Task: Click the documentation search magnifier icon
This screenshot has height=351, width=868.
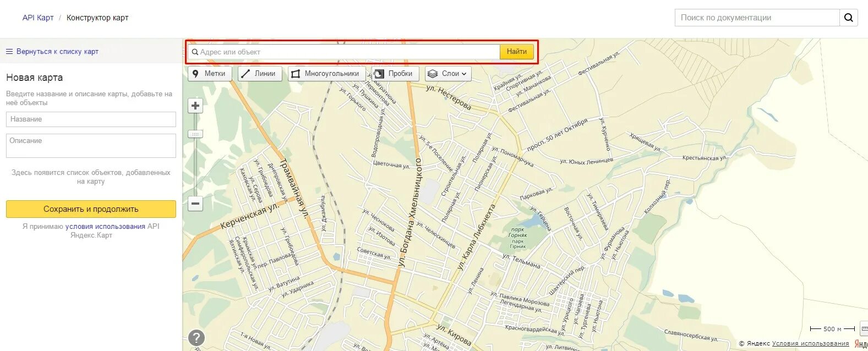Action: (848, 18)
